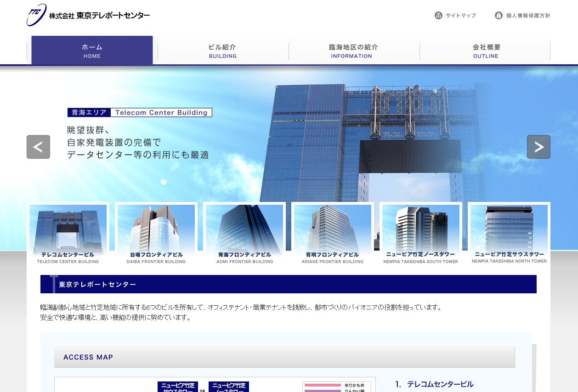Select the テレコムセンタービル thumbnail
The width and height of the screenshot is (578, 392).
pos(68,234)
